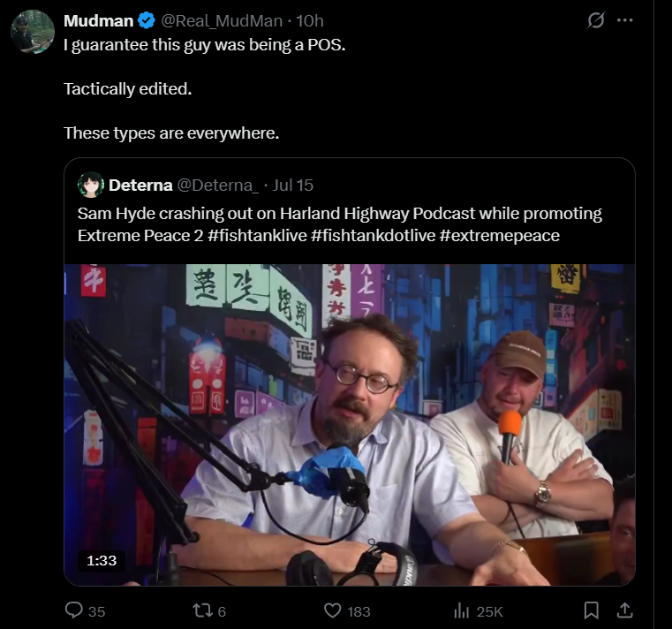Image resolution: width=672 pixels, height=629 pixels.
Task: Bookmark this post
Action: (x=592, y=610)
